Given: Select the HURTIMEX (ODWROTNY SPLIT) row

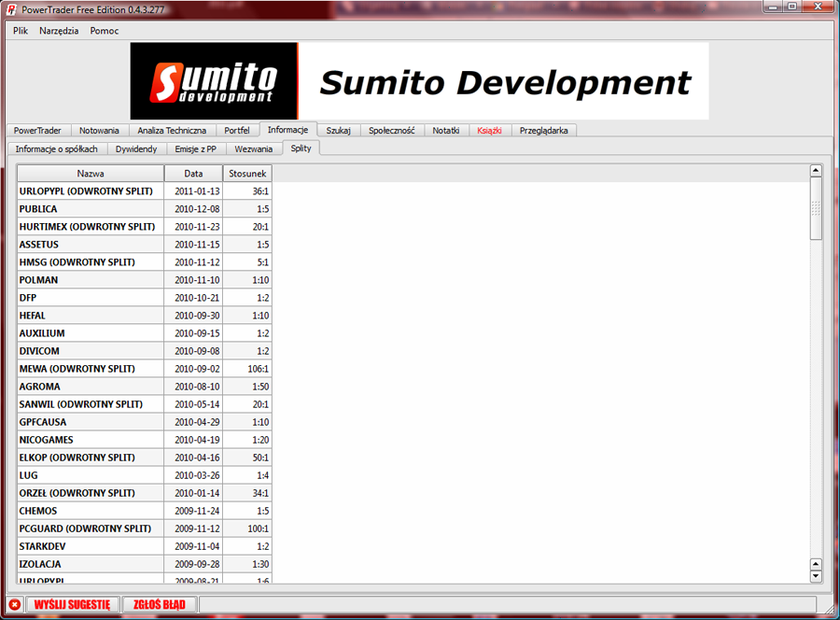Looking at the screenshot, I should [x=145, y=227].
